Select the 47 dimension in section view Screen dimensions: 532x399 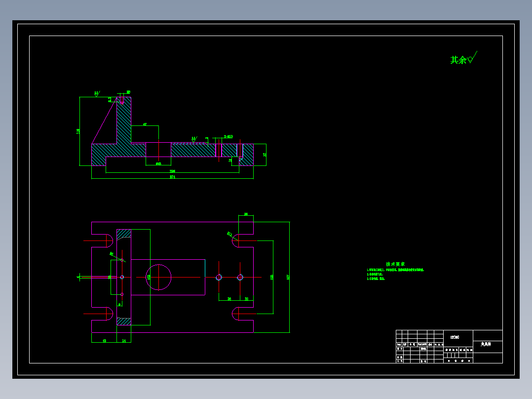click(x=145, y=124)
